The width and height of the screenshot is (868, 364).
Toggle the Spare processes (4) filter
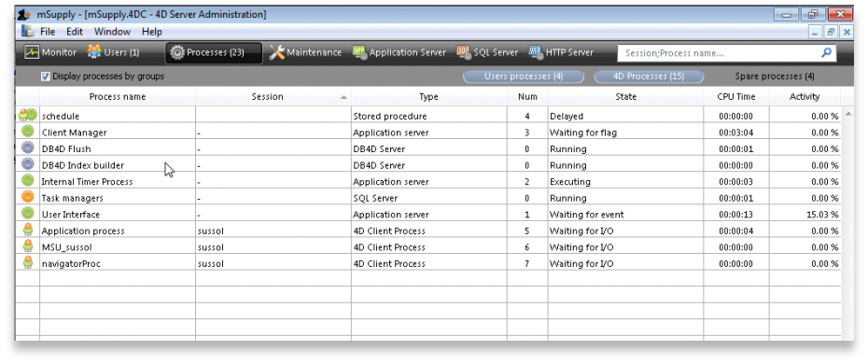(x=775, y=77)
